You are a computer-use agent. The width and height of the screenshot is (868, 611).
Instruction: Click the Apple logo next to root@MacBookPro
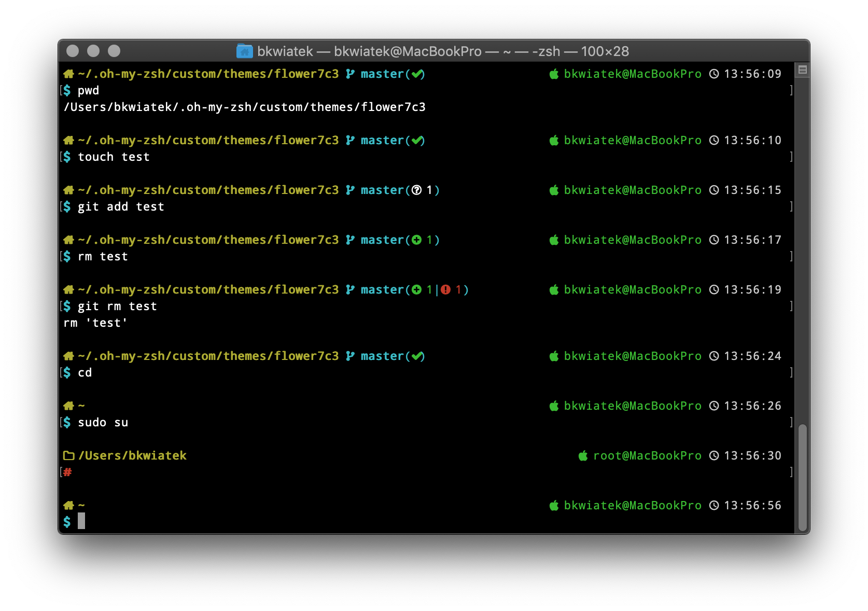(583, 455)
